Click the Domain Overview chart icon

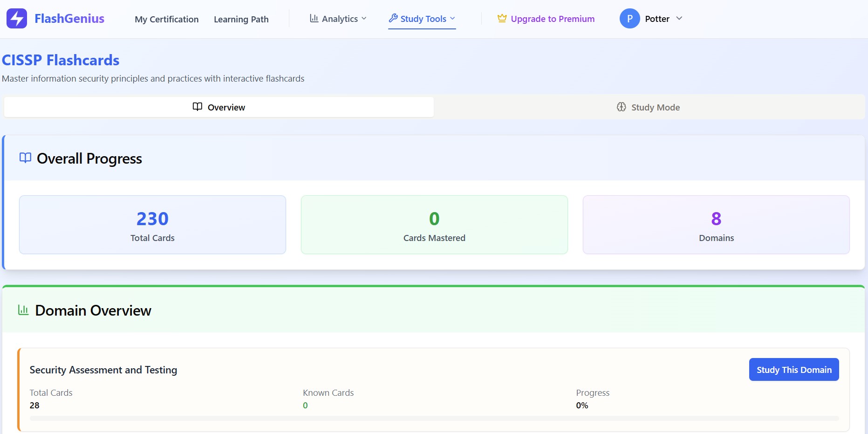point(23,310)
